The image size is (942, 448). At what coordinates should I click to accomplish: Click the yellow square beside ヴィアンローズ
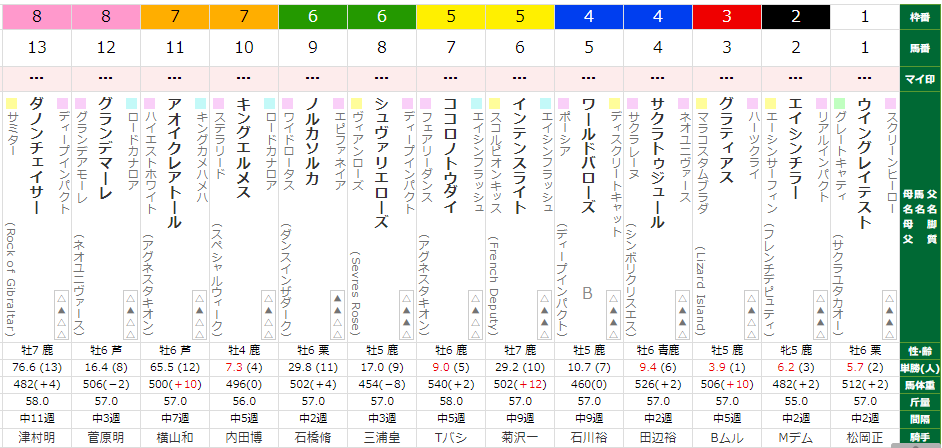click(356, 103)
